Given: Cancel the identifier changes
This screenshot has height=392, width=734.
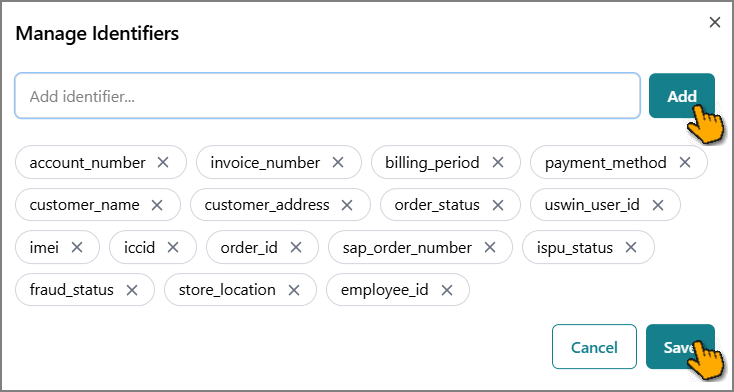Looking at the screenshot, I should tap(594, 347).
